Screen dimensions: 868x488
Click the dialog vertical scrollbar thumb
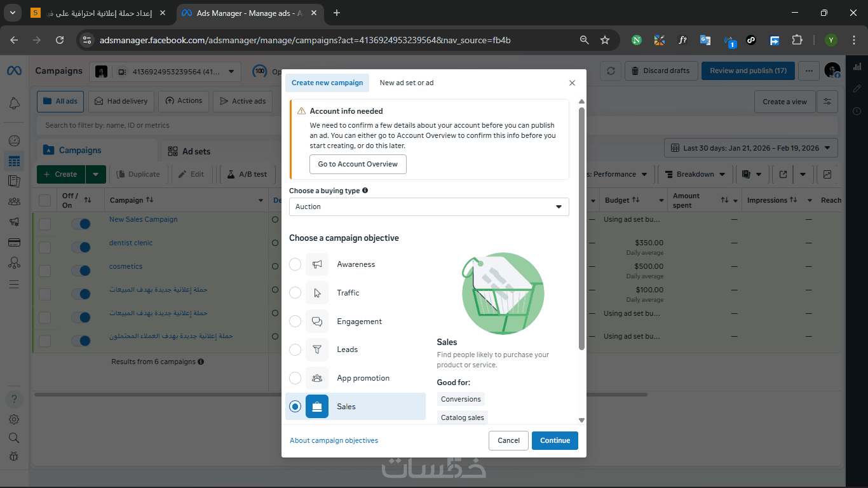tap(581, 228)
